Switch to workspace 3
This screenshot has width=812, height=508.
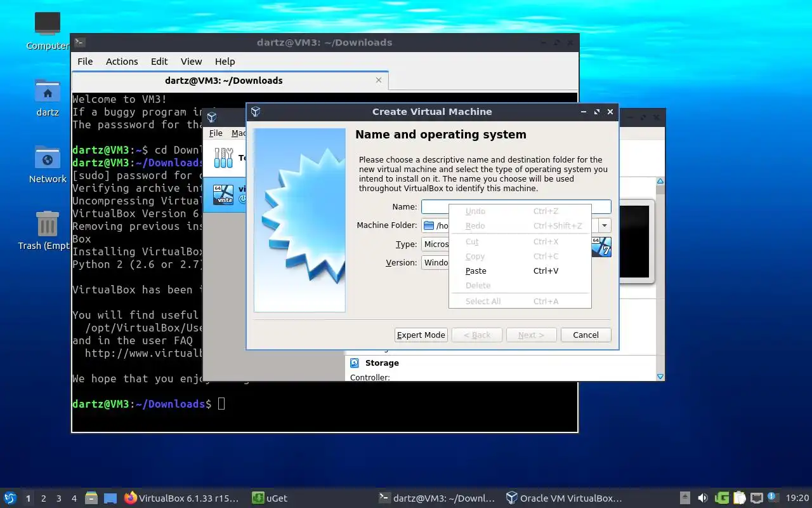[59, 498]
